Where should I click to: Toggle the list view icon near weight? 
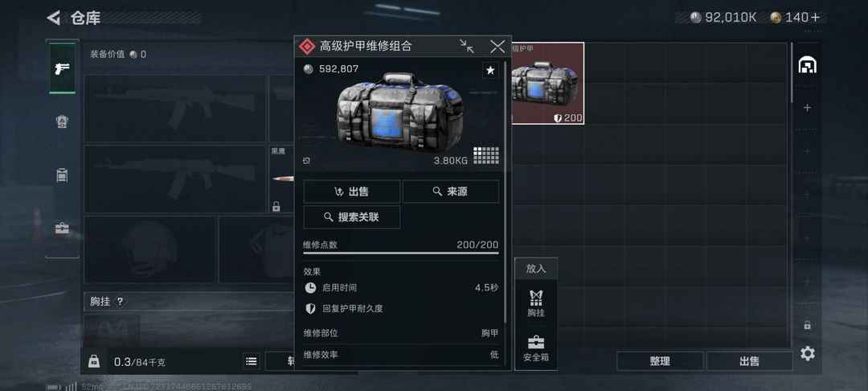coord(252,362)
